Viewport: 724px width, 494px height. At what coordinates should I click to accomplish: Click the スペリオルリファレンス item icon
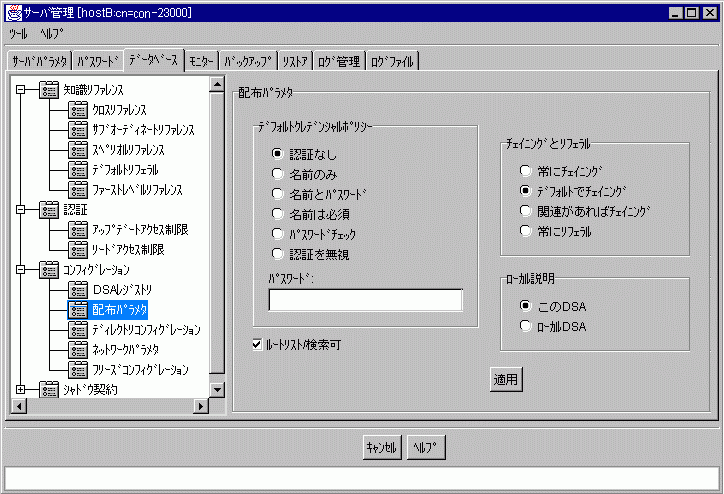coord(78,150)
